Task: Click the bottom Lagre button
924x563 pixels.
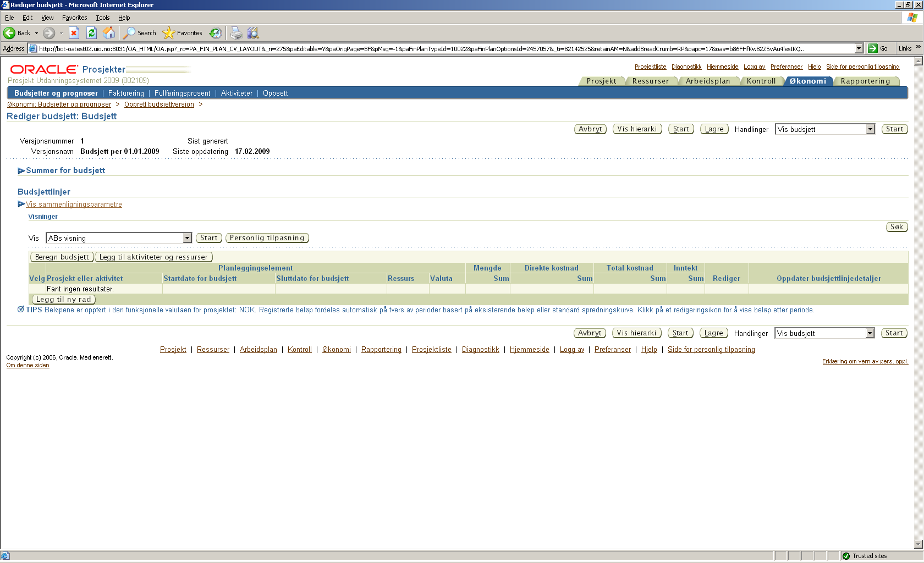Action: [x=714, y=333]
